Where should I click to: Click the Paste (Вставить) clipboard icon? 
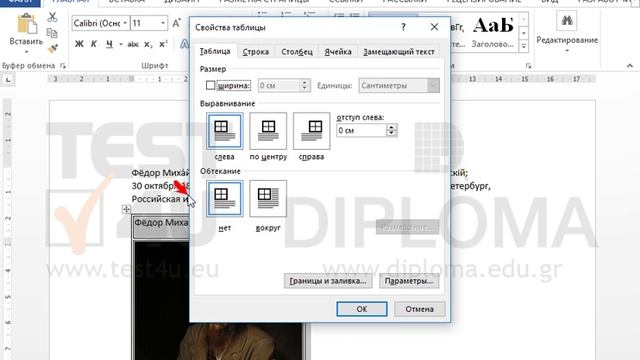pos(27,24)
